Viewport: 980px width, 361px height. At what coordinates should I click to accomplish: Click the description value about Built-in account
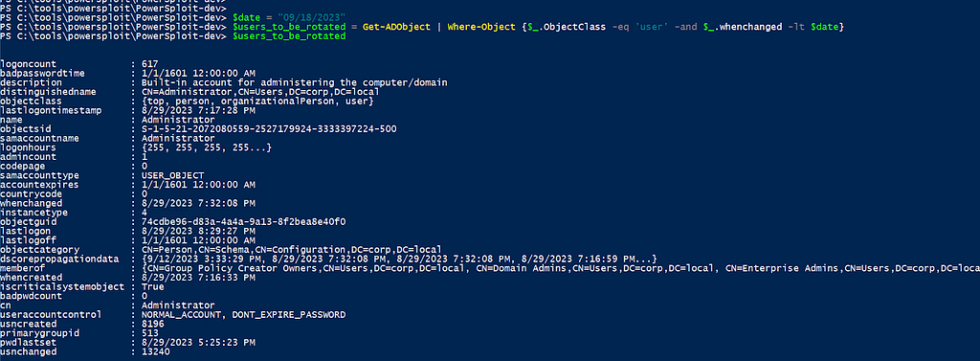pyautogui.click(x=295, y=82)
